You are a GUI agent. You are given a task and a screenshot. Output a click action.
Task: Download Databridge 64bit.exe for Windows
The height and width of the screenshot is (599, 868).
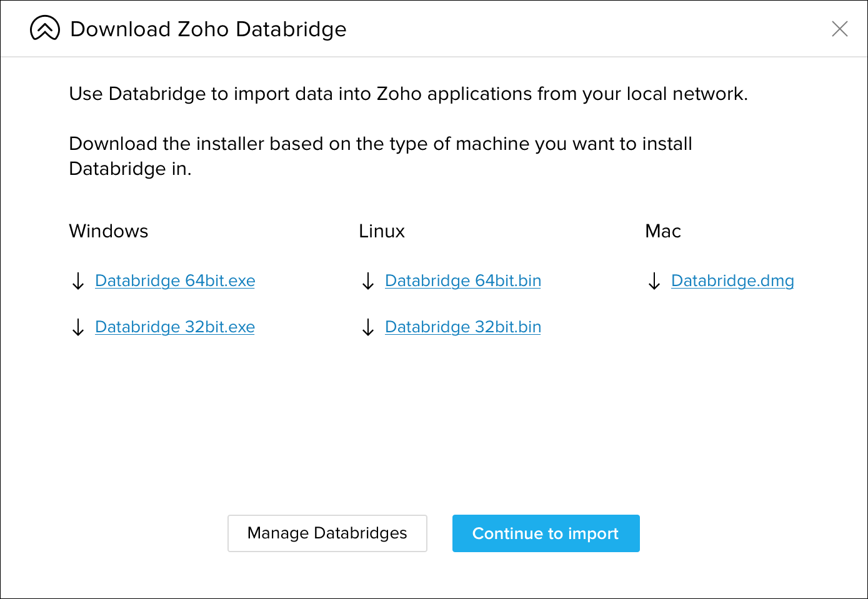[x=174, y=281]
